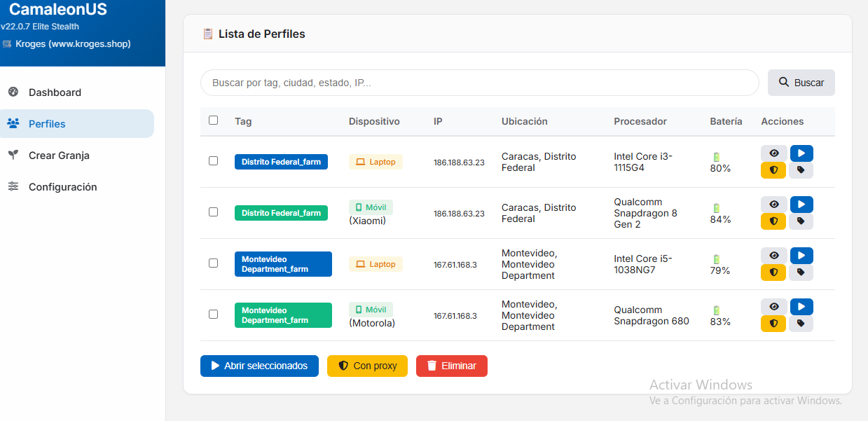The width and height of the screenshot is (868, 421).
Task: Select the Montevideo Motorola profile checkbox
Action: pyautogui.click(x=214, y=315)
